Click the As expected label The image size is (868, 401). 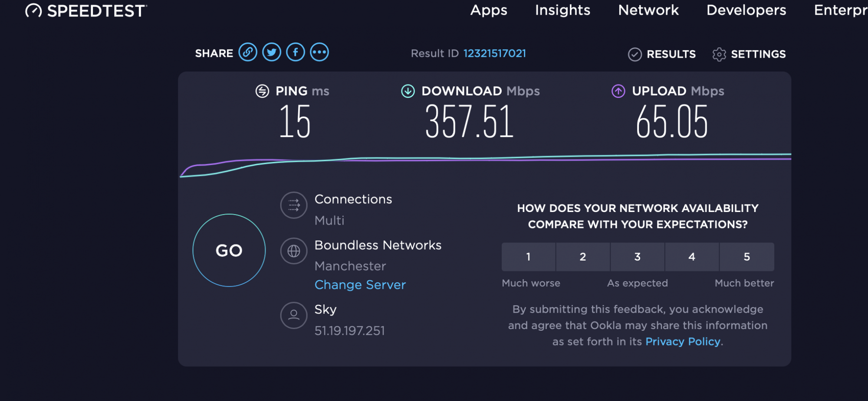click(638, 284)
